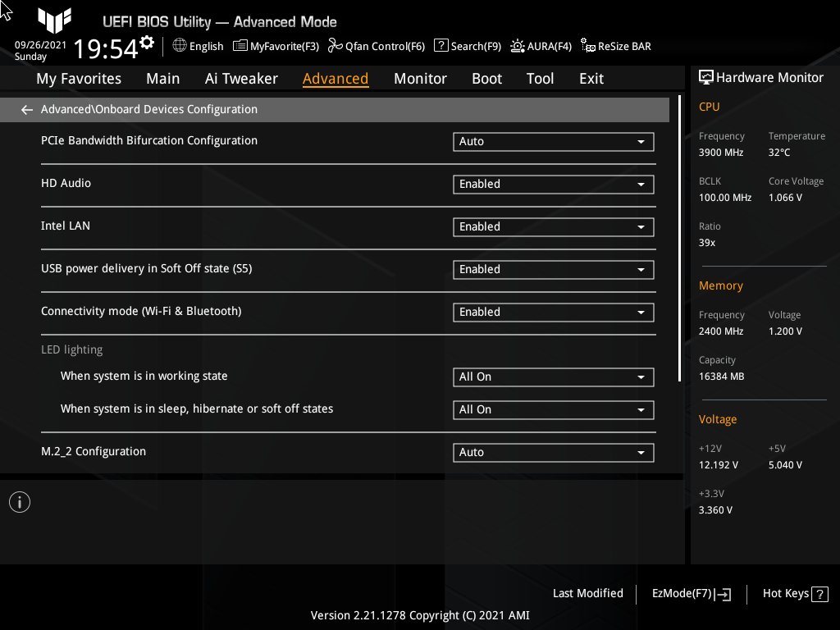The image size is (840, 630).
Task: Click the information icon at bottom left
Action: [19, 501]
